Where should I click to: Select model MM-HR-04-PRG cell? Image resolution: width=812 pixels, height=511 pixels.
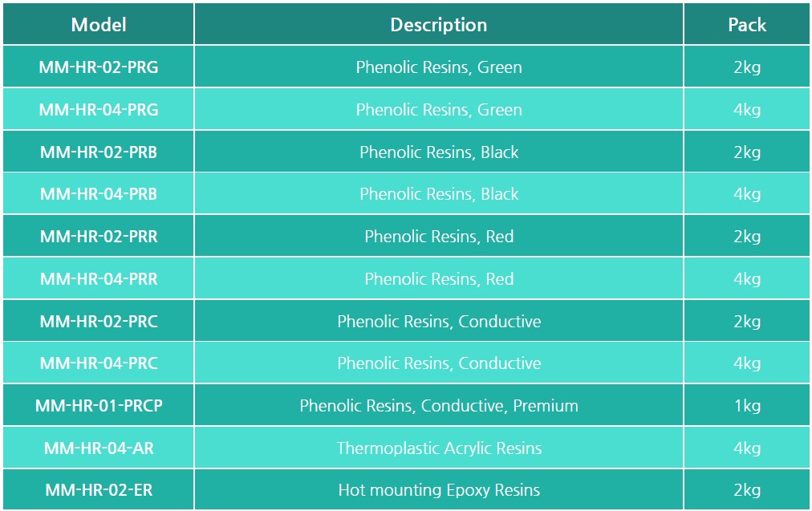[x=99, y=109]
